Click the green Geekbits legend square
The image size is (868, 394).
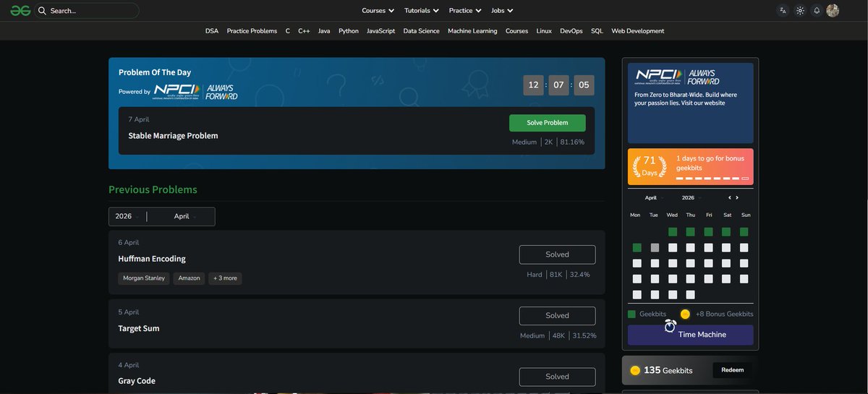coord(631,314)
